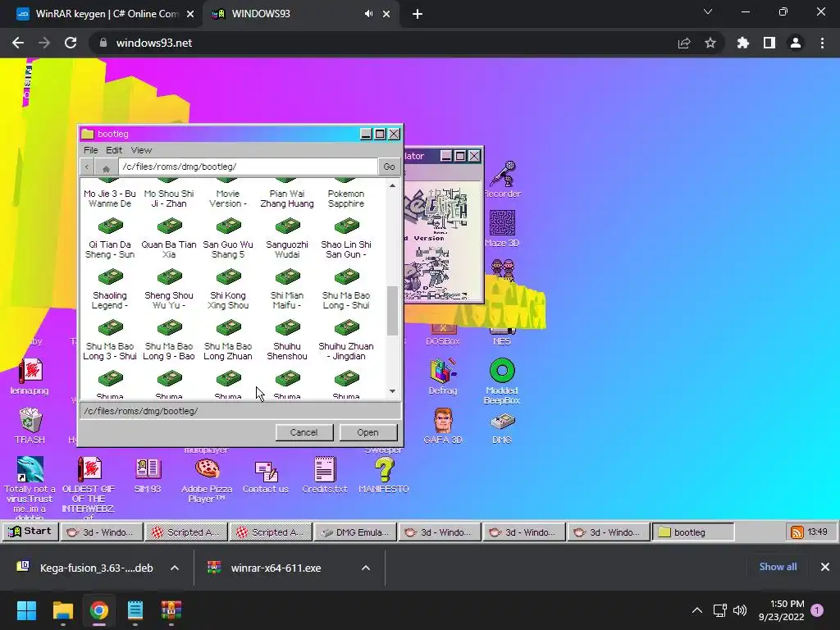Switch to bootleg taskbar item
Image resolution: width=840 pixels, height=630 pixels.
692,532
